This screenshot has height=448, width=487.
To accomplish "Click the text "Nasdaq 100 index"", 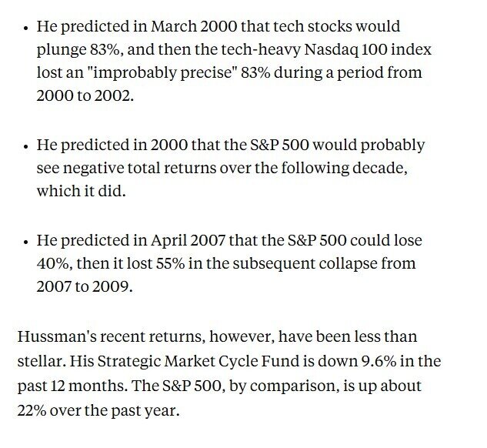I will [x=360, y=50].
